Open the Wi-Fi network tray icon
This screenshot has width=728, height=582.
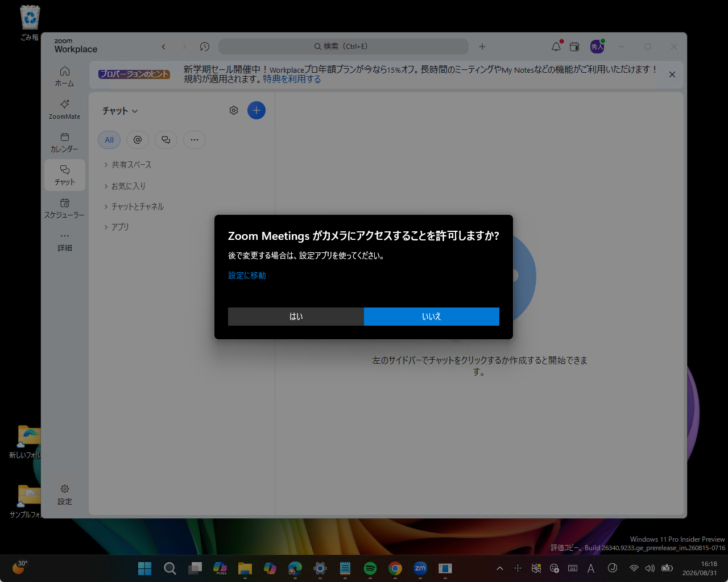click(x=634, y=568)
